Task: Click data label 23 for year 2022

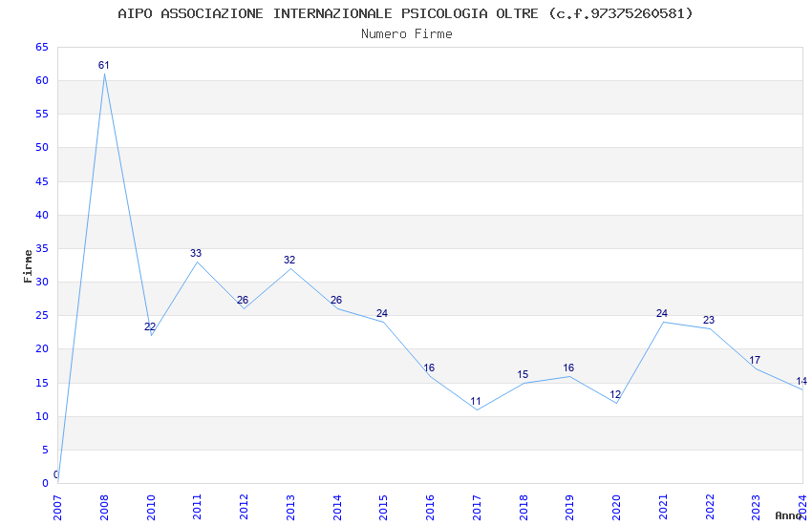Action: (709, 320)
